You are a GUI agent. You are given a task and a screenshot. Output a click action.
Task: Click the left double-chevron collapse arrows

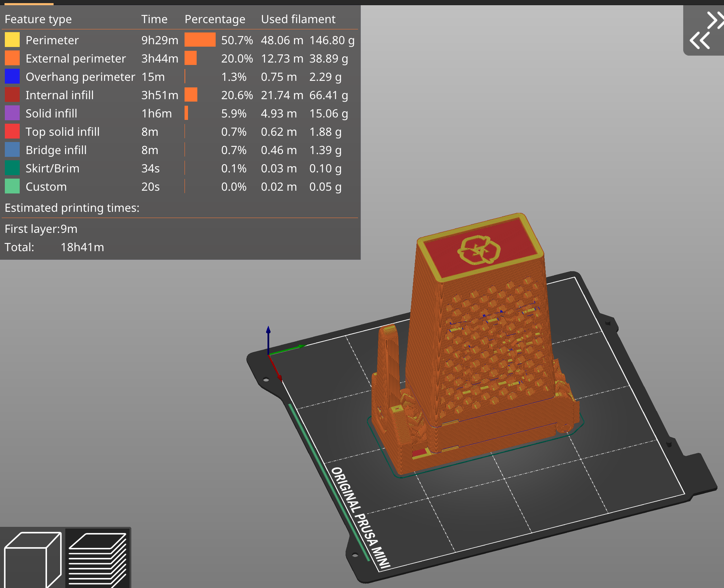[x=700, y=41]
